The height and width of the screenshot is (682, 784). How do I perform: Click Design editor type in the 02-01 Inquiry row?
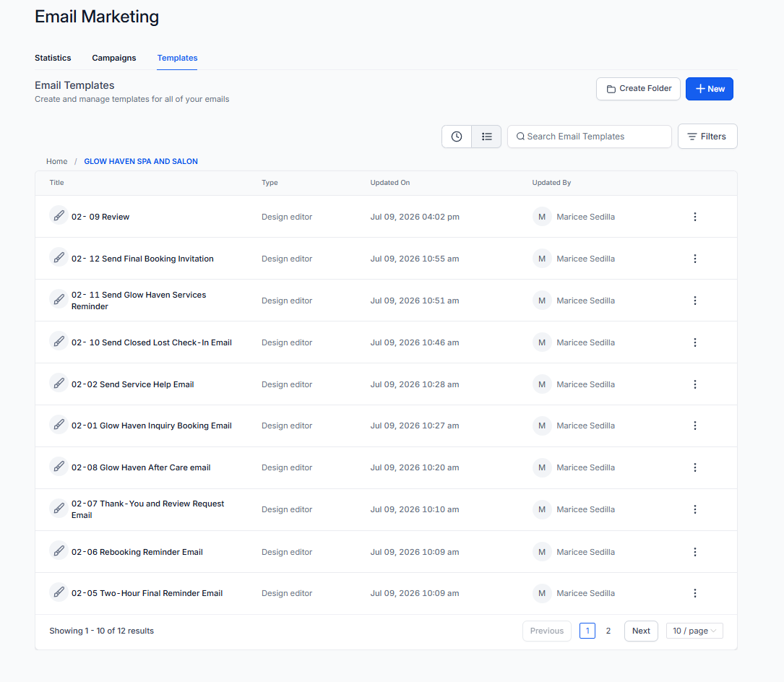click(x=287, y=426)
